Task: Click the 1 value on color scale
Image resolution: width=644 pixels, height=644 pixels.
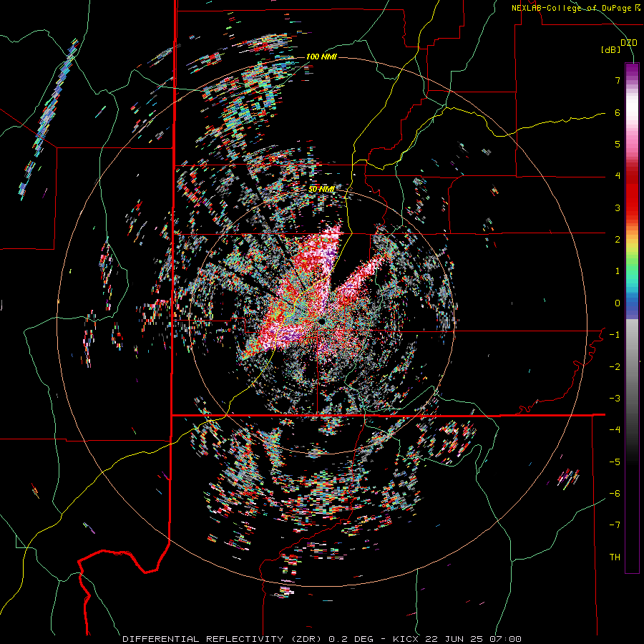Action: 618,271
